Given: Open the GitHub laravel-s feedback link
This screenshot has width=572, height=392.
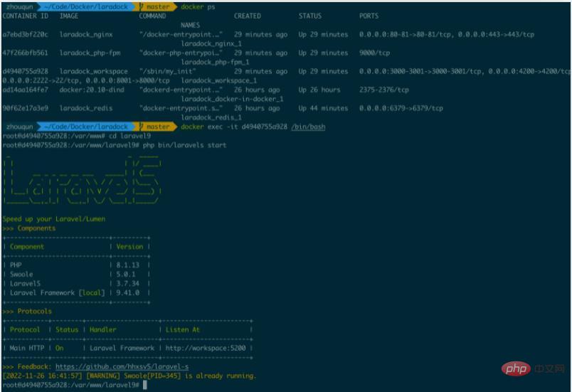Looking at the screenshot, I should (x=122, y=366).
